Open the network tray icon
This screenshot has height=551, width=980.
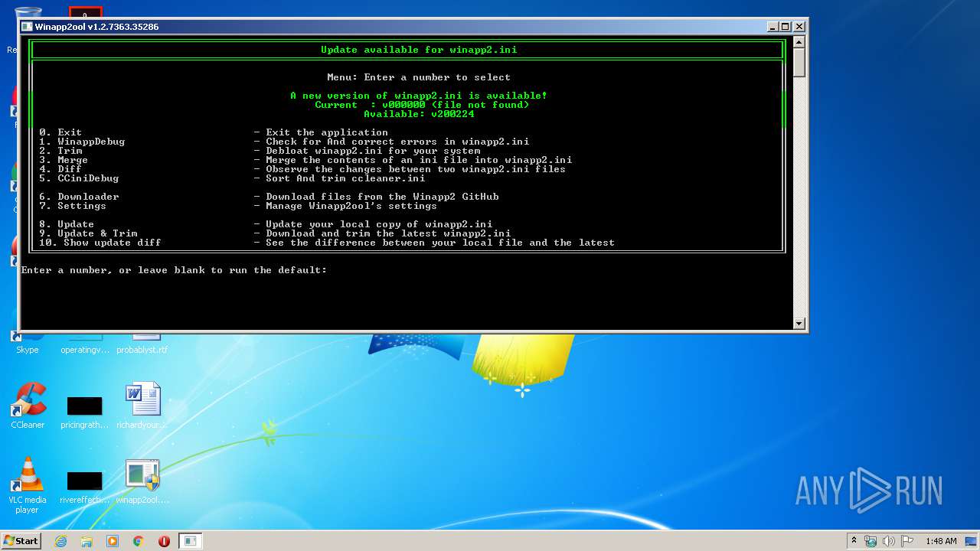coord(871,541)
